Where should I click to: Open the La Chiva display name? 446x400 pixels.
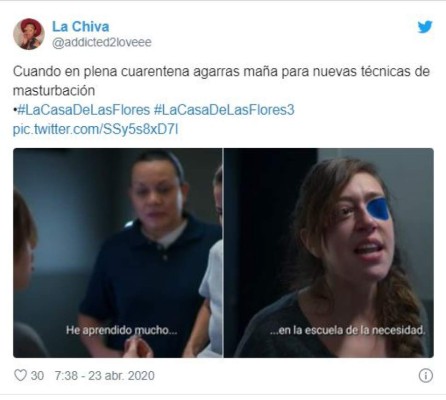point(81,27)
